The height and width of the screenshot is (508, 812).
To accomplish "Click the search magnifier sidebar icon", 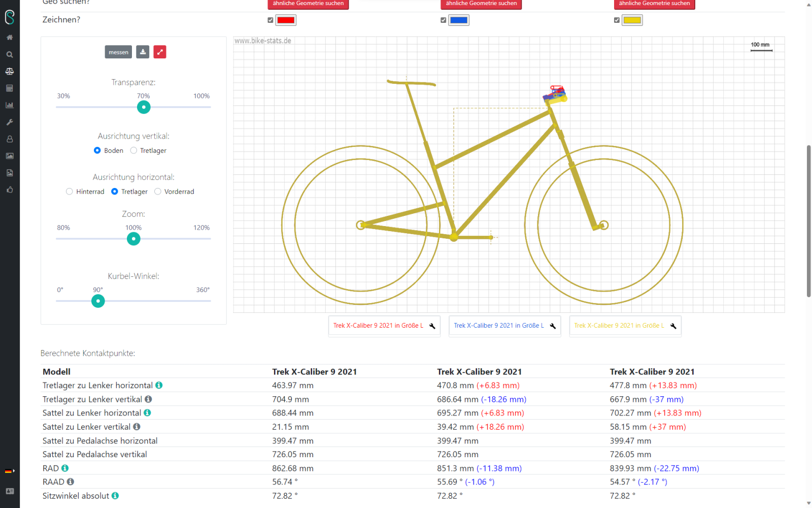I will tap(10, 54).
